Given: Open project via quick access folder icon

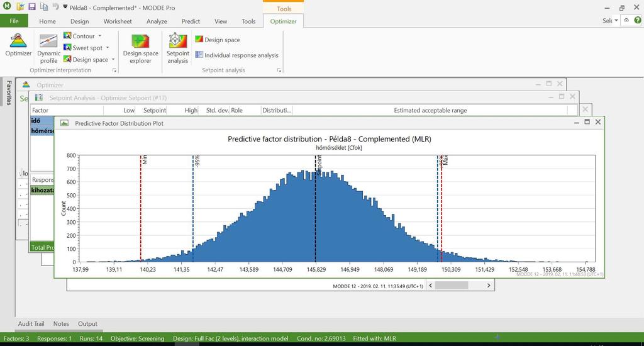Looking at the screenshot, I should [x=20, y=7].
